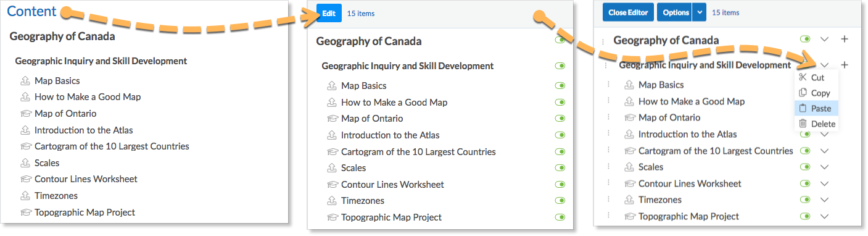Open chevron menu for Scales in editor
This screenshot has height=236, width=868.
[825, 167]
